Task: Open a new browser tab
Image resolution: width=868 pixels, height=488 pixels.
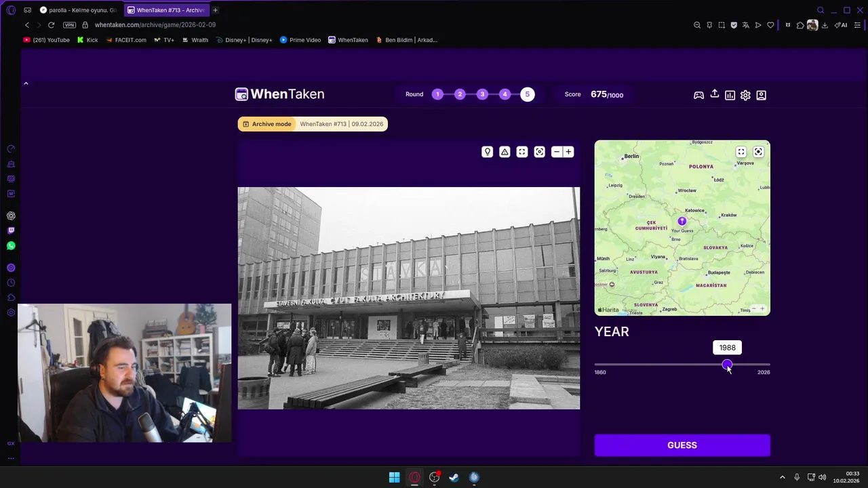Action: pyautogui.click(x=215, y=10)
